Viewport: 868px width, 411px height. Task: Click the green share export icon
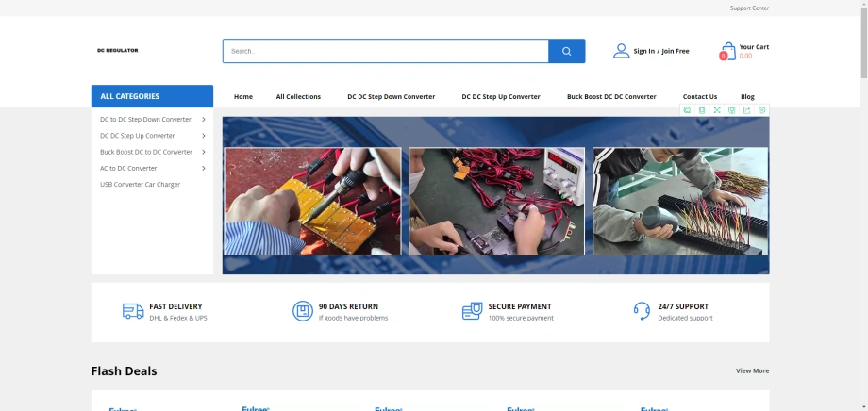tap(747, 110)
